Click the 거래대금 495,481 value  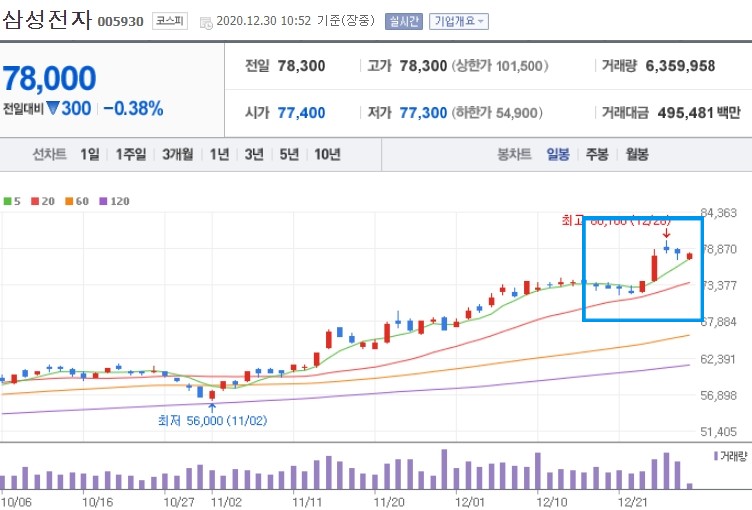tap(685, 113)
